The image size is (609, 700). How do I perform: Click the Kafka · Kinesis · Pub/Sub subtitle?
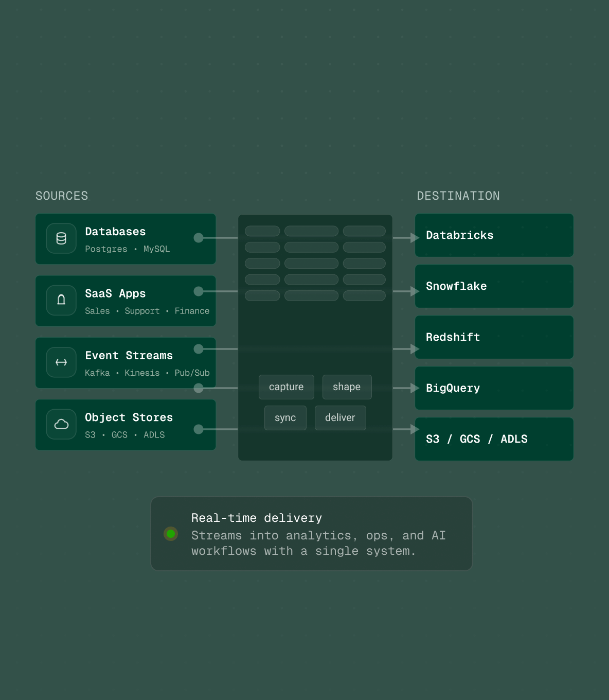(147, 373)
